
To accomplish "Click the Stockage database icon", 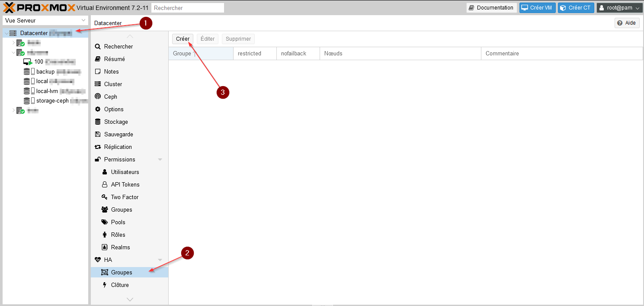I will pos(98,122).
